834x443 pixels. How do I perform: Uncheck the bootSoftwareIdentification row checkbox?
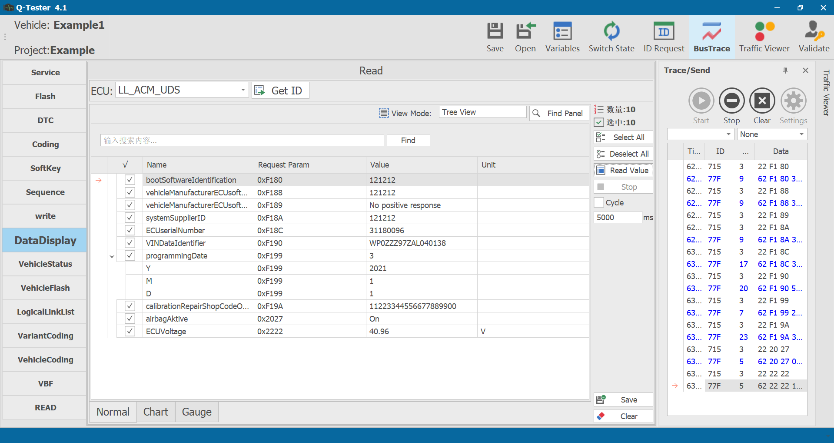click(129, 180)
